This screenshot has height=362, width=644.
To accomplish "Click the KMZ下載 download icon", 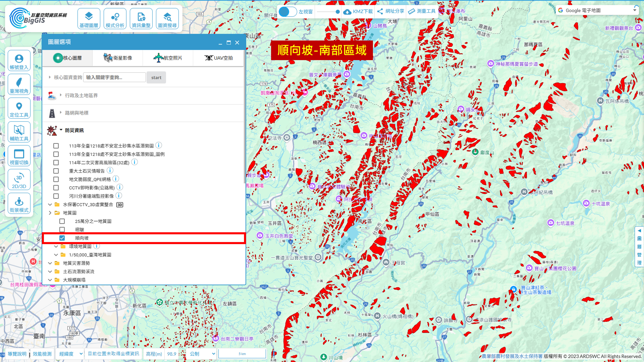I will (x=347, y=12).
